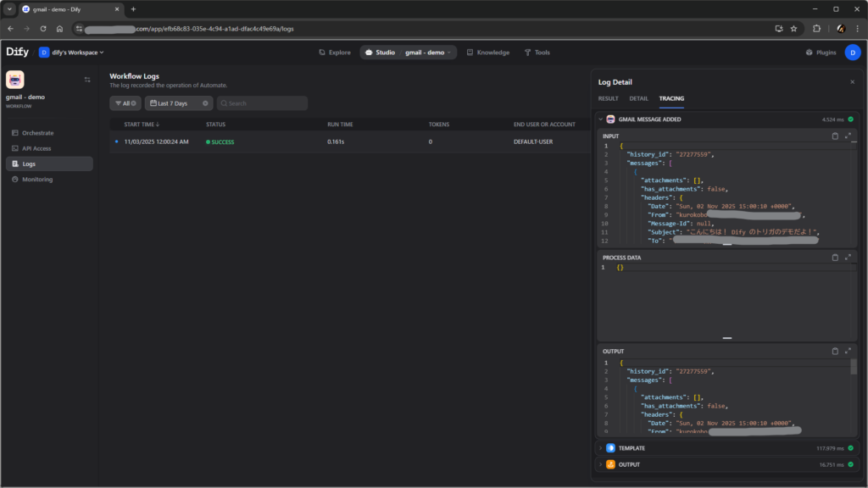Open the dify's Workspace dropdown
This screenshot has height=488, width=868.
(x=71, y=53)
